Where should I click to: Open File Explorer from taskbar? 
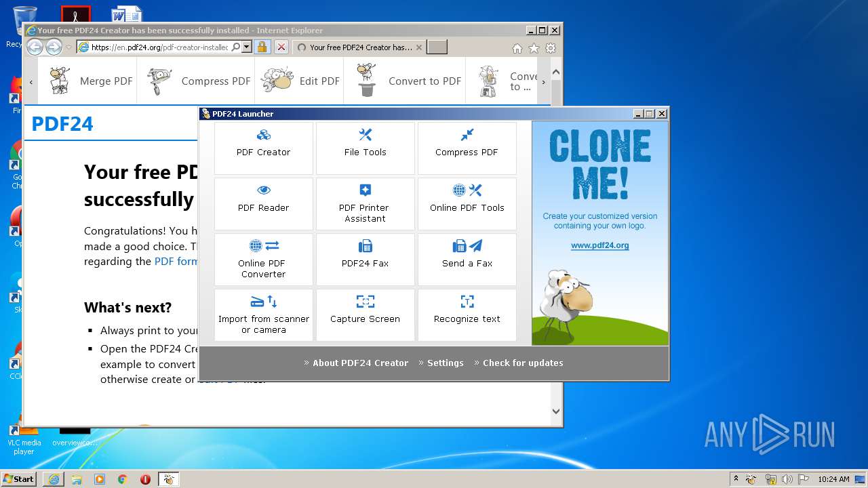(77, 479)
